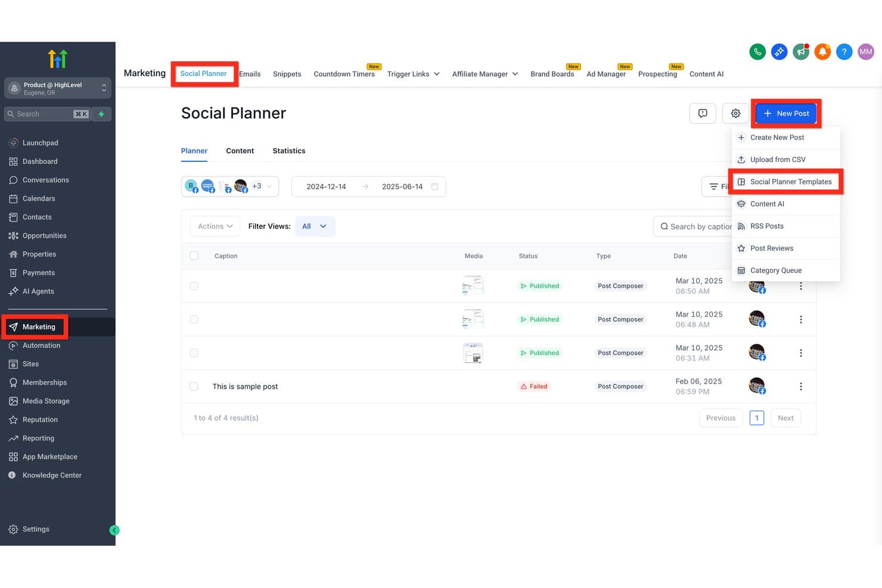Select Upload from CSV option
Screen dimensions: 882x588
click(x=786, y=160)
